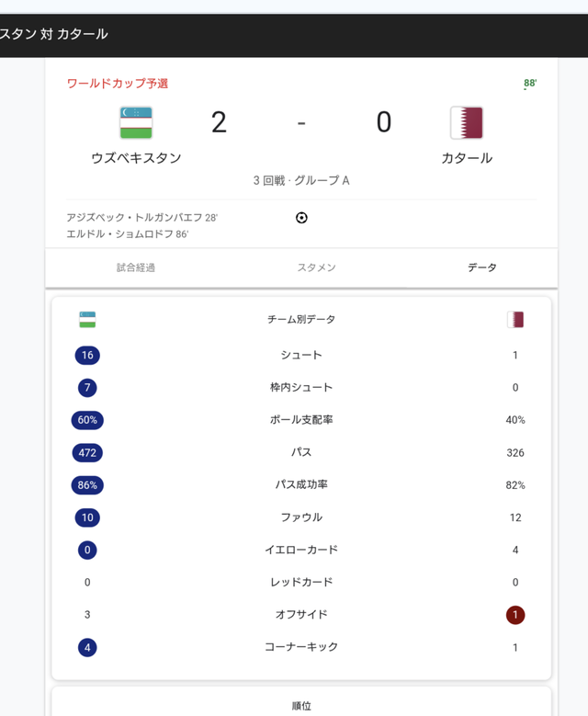Open the ワールドカップ予選 competition link

click(118, 83)
